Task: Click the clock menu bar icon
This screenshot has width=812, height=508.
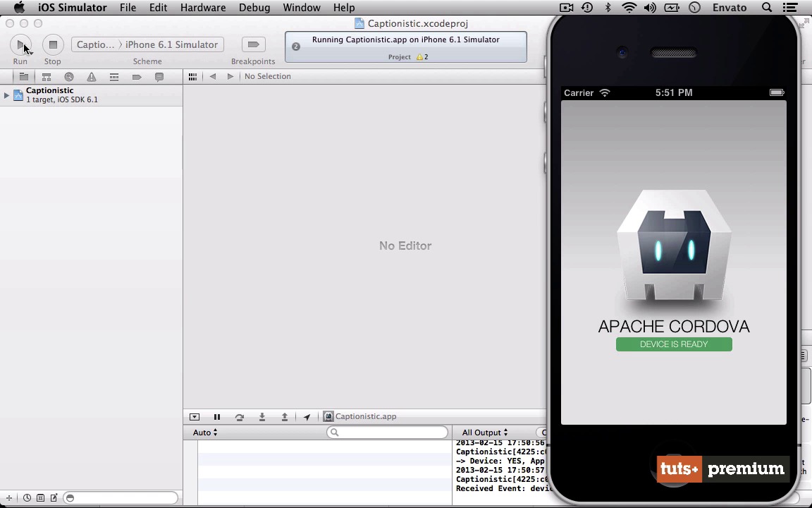Action: (694, 8)
